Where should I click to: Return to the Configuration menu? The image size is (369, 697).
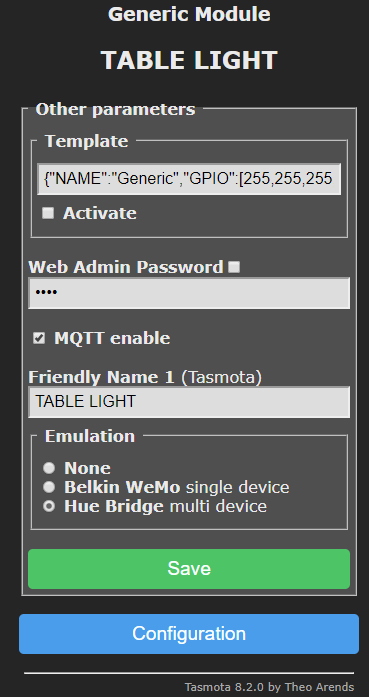[x=189, y=634]
